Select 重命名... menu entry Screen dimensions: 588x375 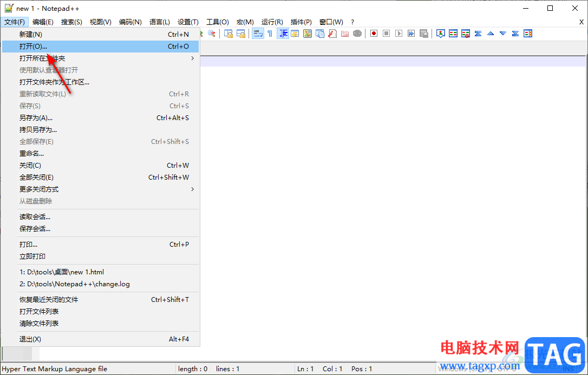101,154
